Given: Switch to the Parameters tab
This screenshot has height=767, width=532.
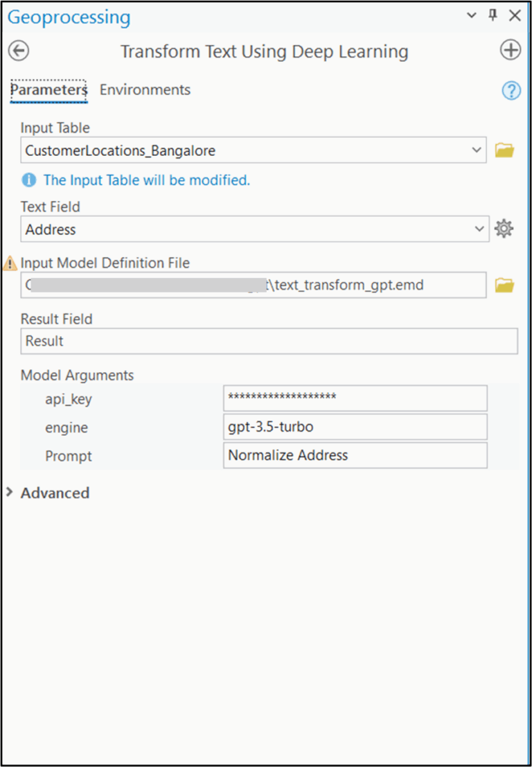Looking at the screenshot, I should point(48,90).
